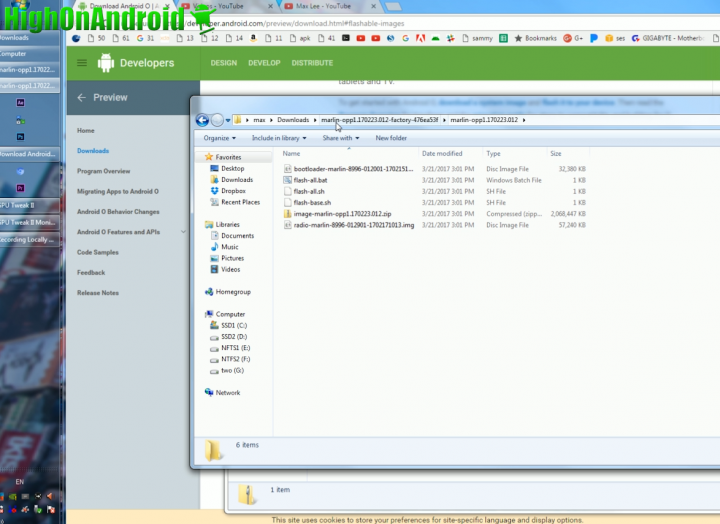Select the flash-all.bat file icon
This screenshot has width=720, height=524.
pyautogui.click(x=287, y=180)
